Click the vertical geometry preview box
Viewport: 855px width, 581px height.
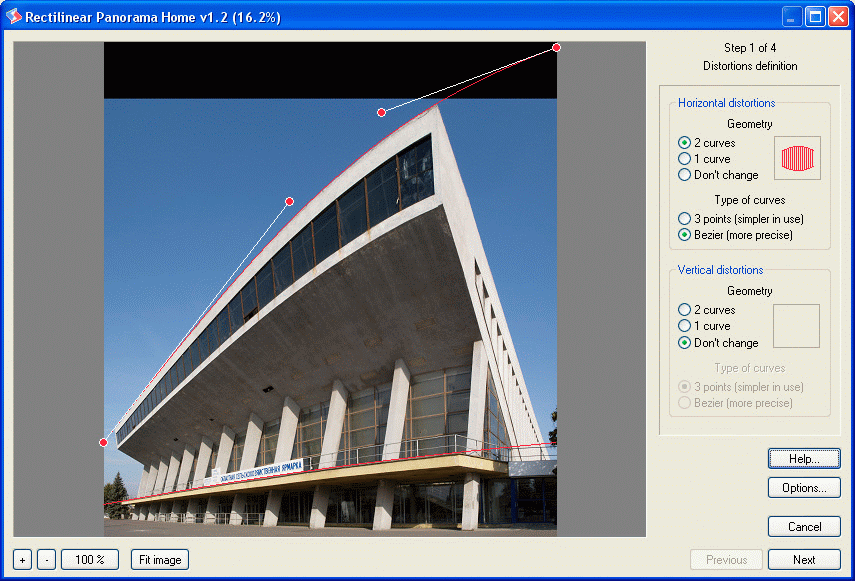[x=797, y=326]
